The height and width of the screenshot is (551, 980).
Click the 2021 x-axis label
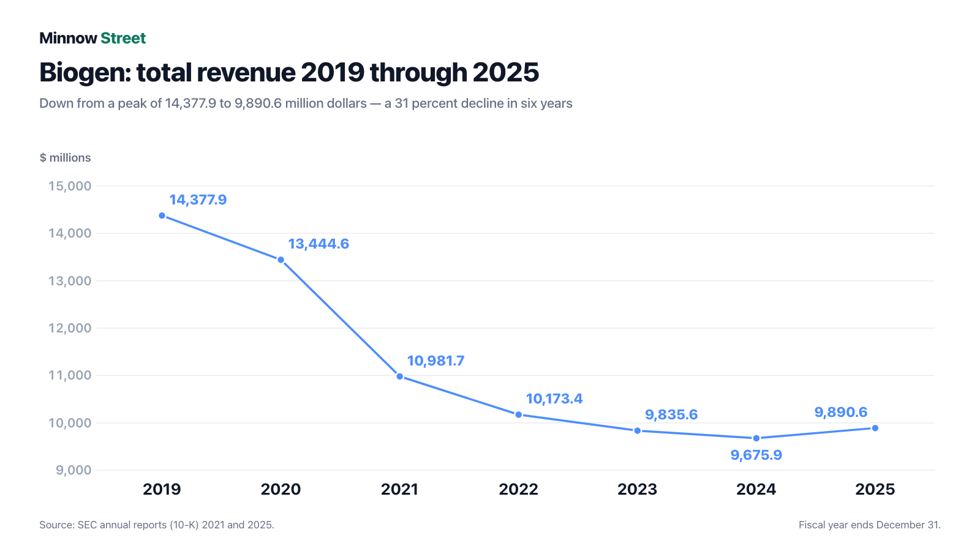coord(399,489)
